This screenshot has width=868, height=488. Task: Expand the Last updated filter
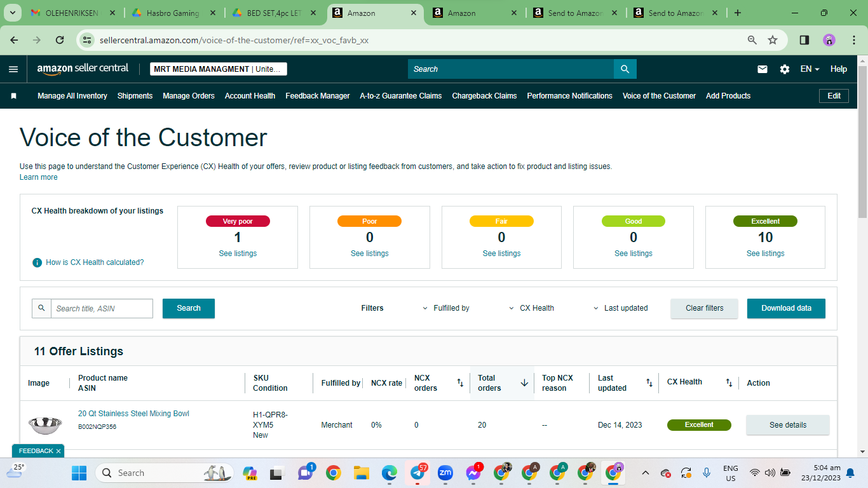pyautogui.click(x=621, y=308)
